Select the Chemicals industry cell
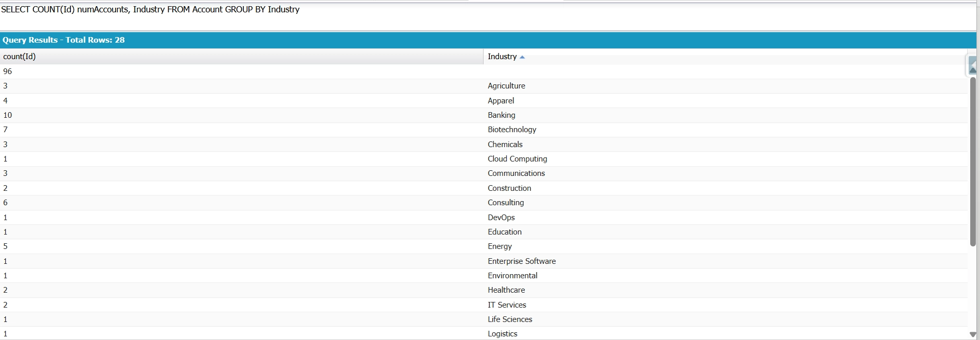 [505, 145]
